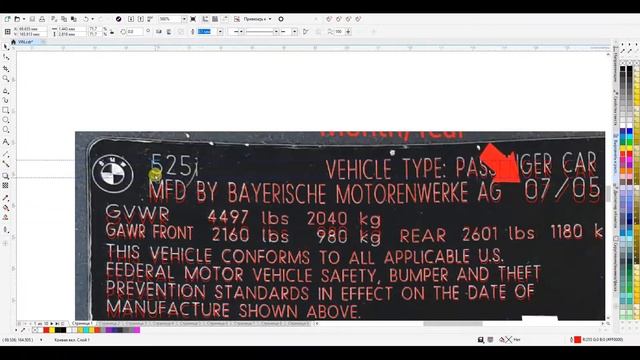Save the document with the Save icon

(32, 19)
